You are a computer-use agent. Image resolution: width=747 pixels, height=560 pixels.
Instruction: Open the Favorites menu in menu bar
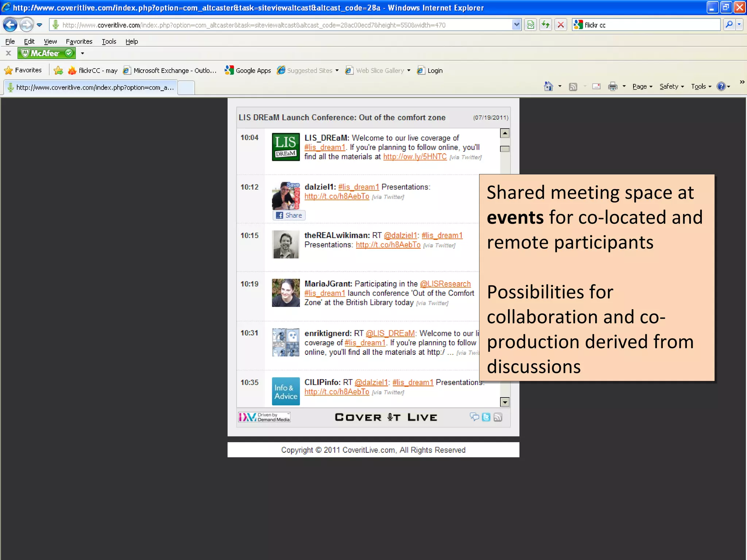79,42
